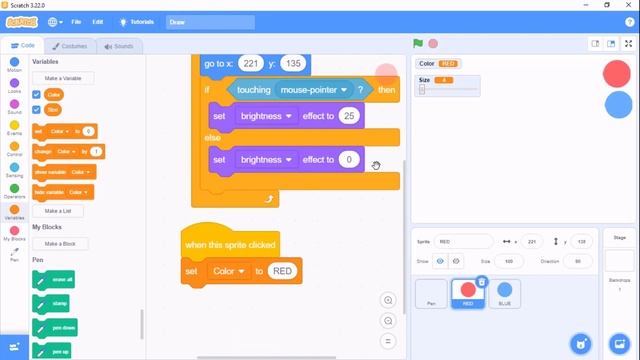Switch to the Code tab
Viewport: 640px width, 360px height.
tap(22, 46)
